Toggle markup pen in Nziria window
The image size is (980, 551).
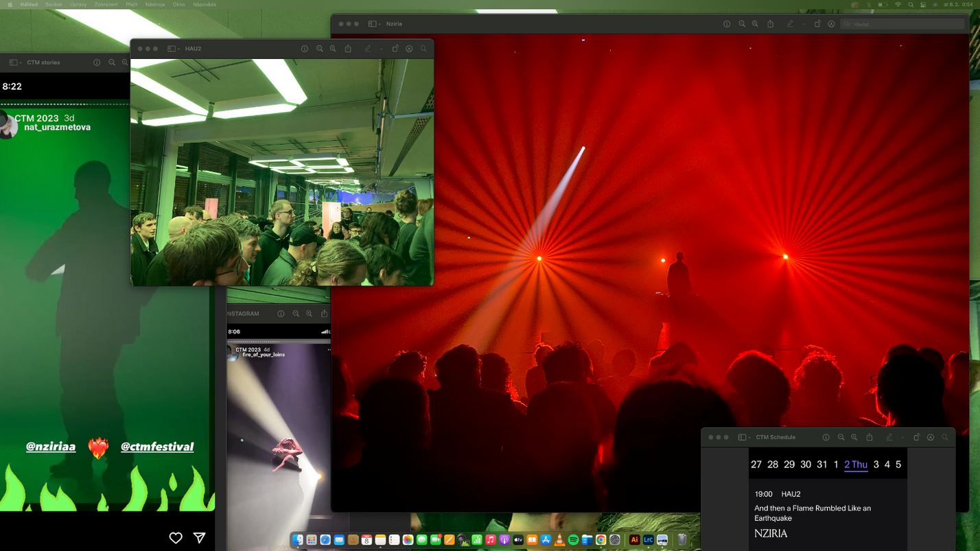point(790,24)
